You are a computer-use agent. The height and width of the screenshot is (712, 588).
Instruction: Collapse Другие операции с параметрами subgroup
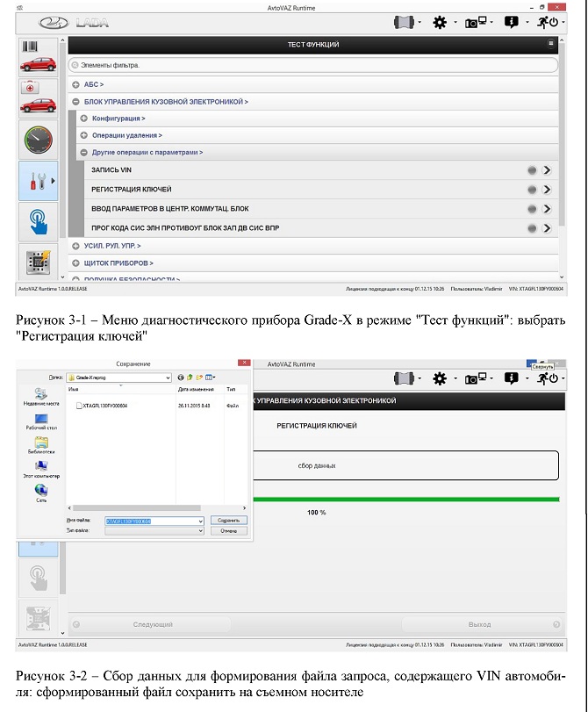click(x=83, y=153)
